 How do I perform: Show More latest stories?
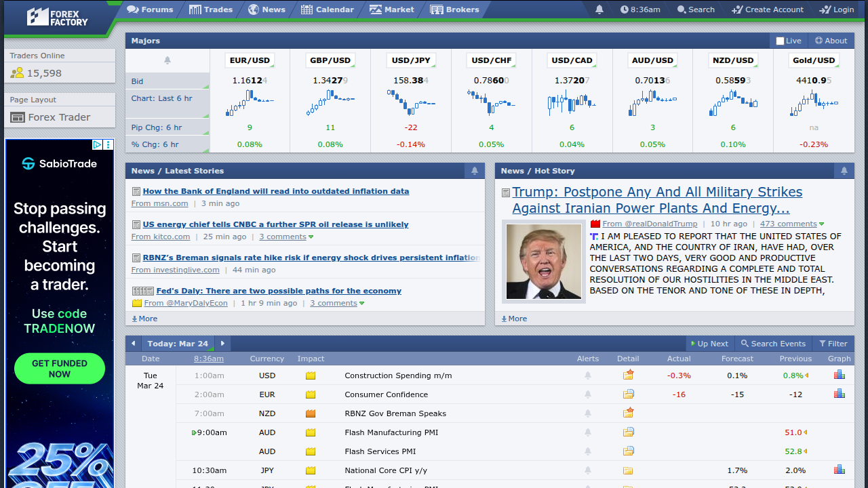(144, 318)
